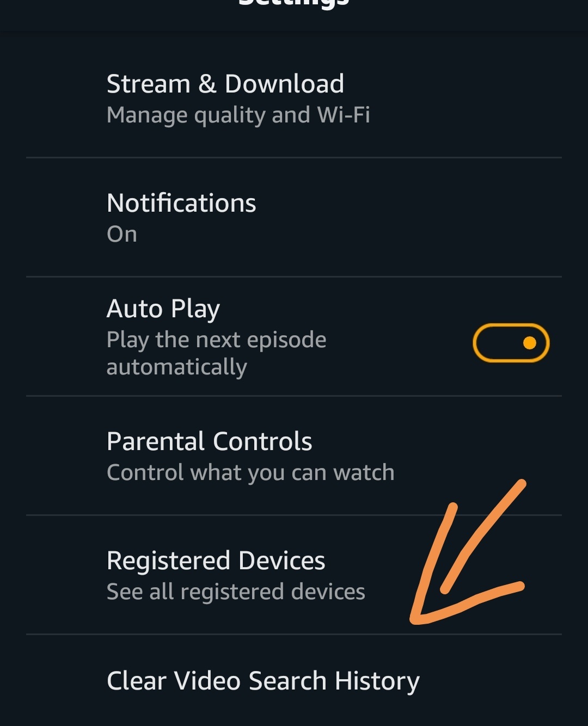Open Parental Controls
Image resolution: width=588 pixels, height=726 pixels.
coord(294,456)
